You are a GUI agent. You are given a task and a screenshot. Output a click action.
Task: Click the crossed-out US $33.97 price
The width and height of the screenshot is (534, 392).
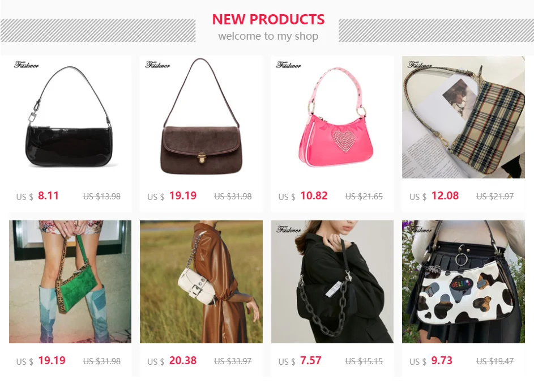pyautogui.click(x=233, y=361)
